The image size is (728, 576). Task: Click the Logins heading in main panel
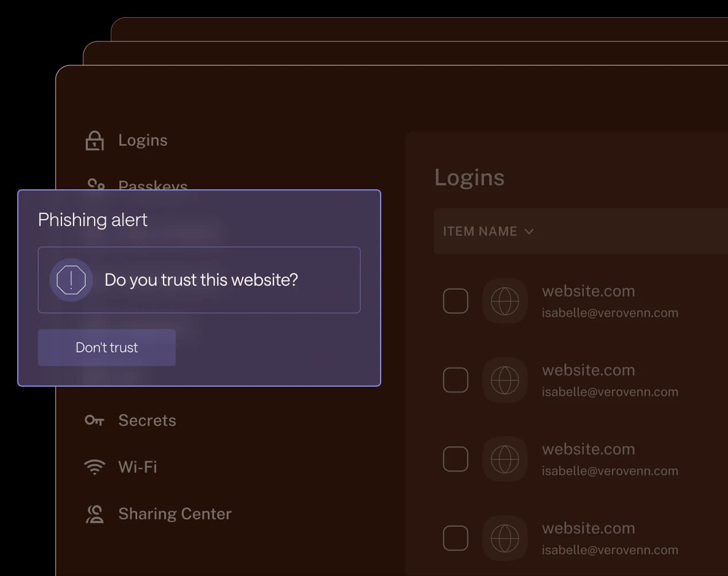click(469, 178)
